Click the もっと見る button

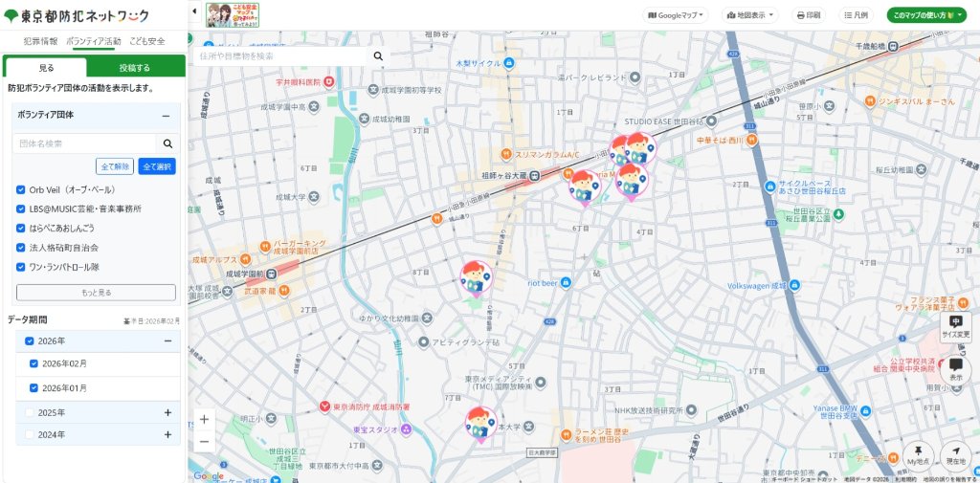[96, 293]
